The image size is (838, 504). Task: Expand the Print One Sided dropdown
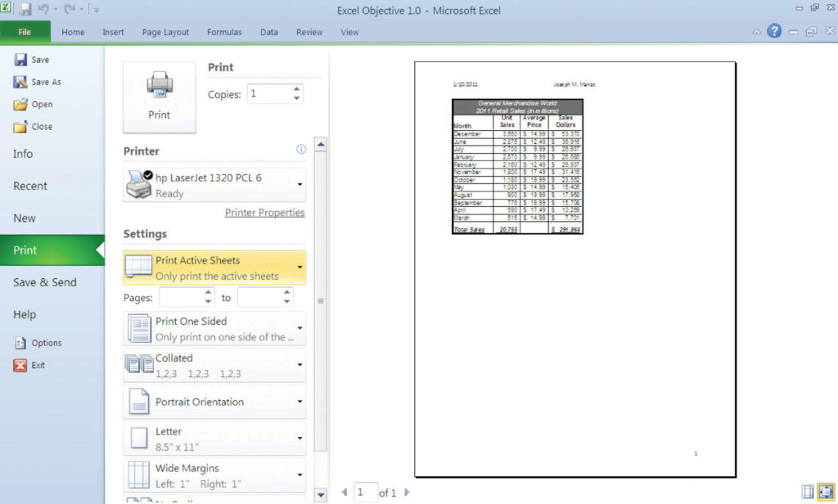(x=214, y=329)
